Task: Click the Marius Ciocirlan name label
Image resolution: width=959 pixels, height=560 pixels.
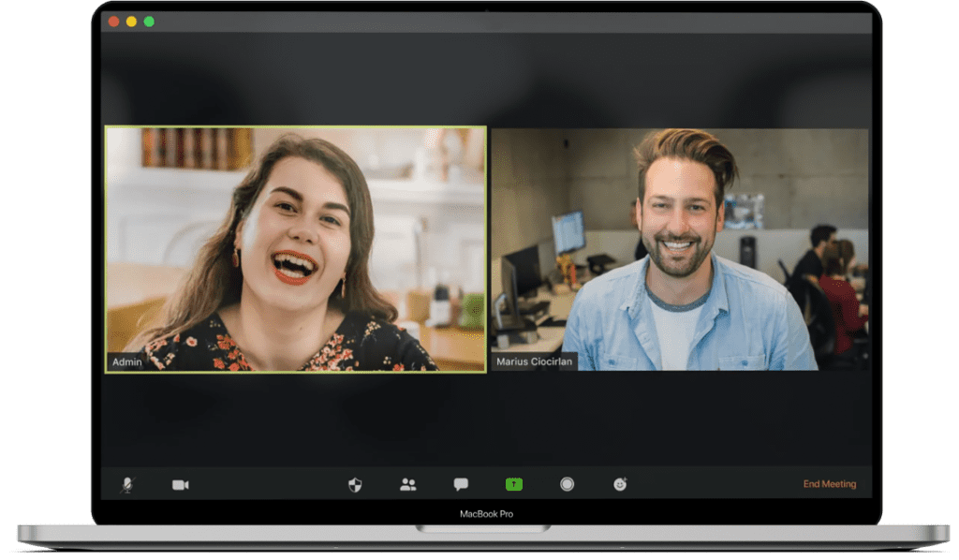Action: 534,361
